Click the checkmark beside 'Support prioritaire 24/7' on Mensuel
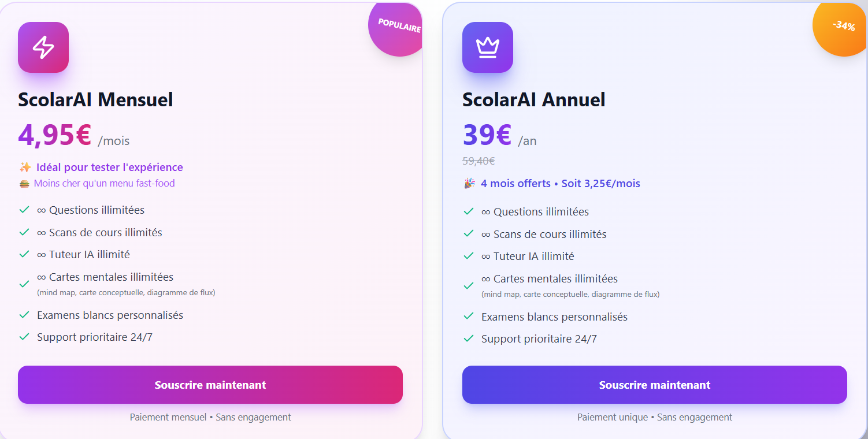 [24, 336]
